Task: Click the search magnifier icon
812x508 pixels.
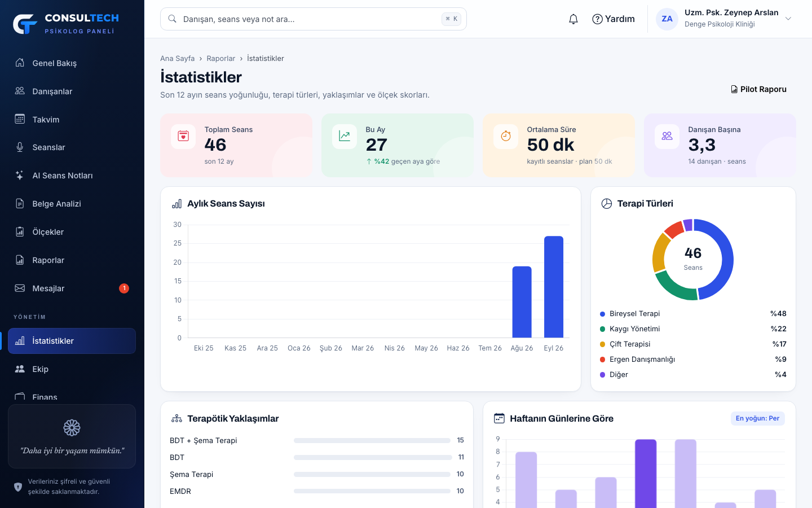Action: pyautogui.click(x=173, y=19)
